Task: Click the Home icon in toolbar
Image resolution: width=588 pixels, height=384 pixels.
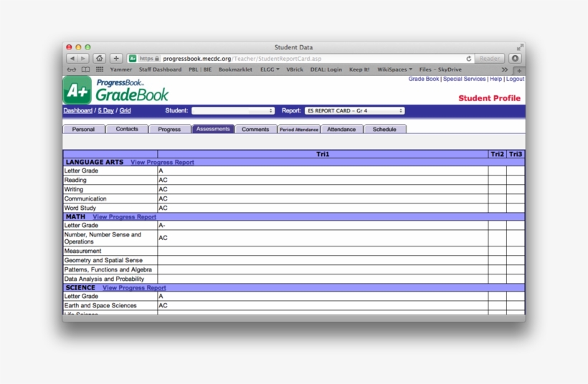Action: point(100,59)
